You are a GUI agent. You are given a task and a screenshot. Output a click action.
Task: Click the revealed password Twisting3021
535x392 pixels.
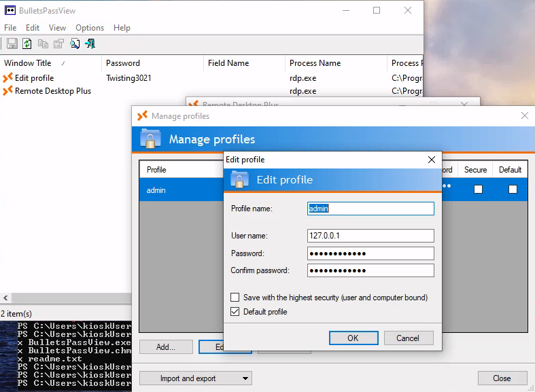(128, 78)
